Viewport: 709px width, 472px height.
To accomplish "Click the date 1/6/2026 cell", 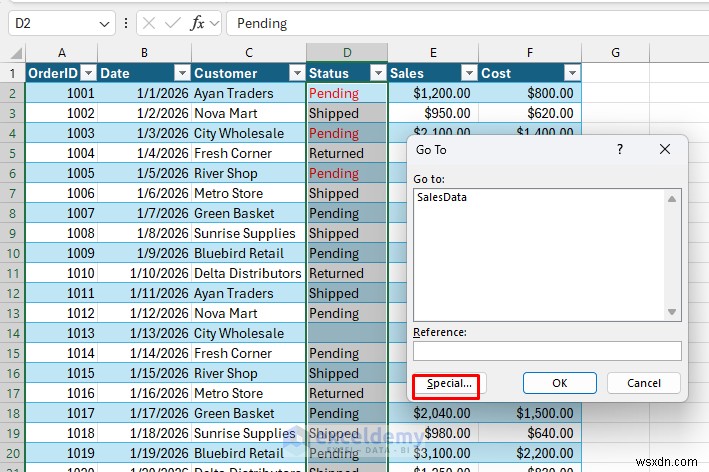I will coord(144,193).
